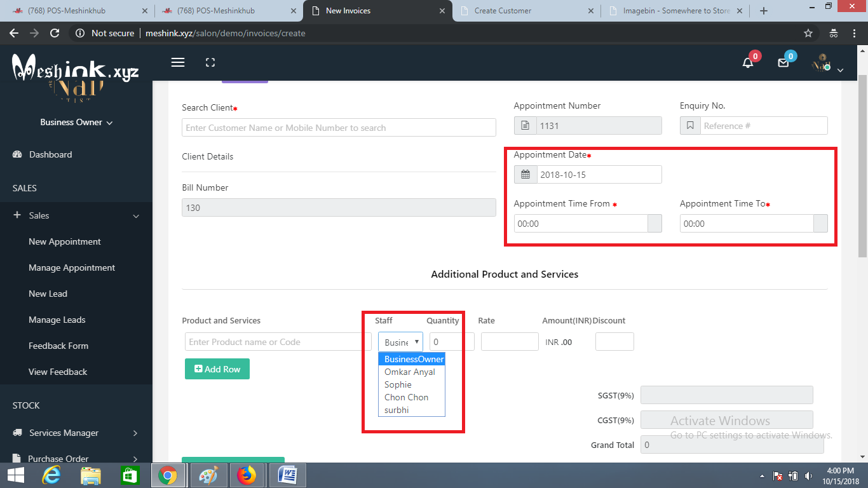Switch to Create Customer browser tab
The width and height of the screenshot is (868, 488).
[527, 11]
